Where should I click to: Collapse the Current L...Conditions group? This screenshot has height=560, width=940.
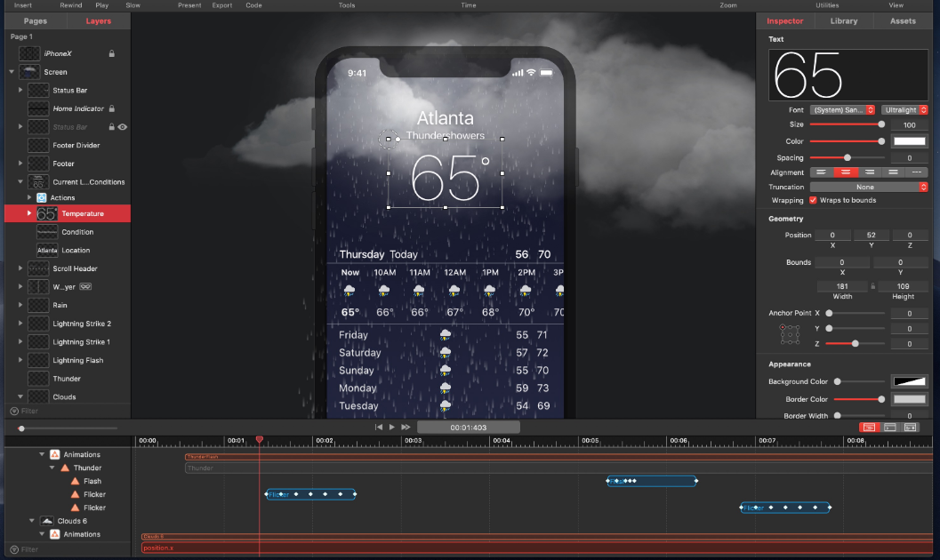pyautogui.click(x=20, y=181)
